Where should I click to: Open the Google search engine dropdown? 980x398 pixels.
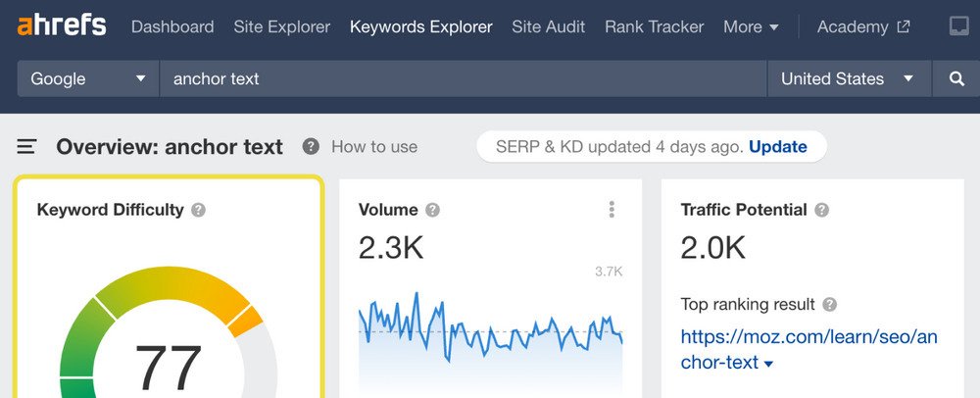click(88, 78)
